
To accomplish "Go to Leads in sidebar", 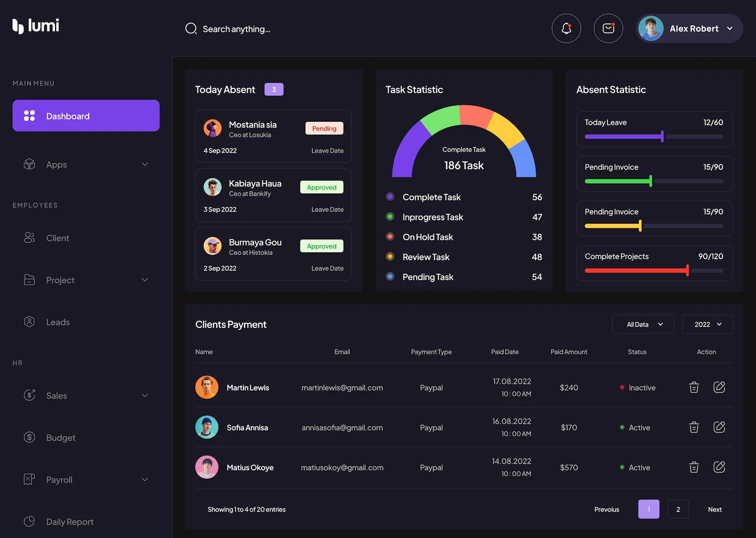I will tap(58, 322).
